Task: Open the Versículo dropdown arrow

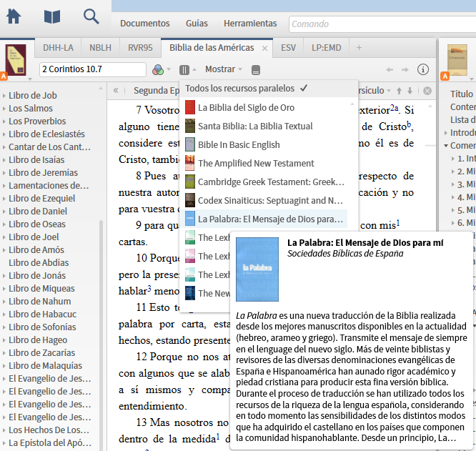Action: (389, 91)
